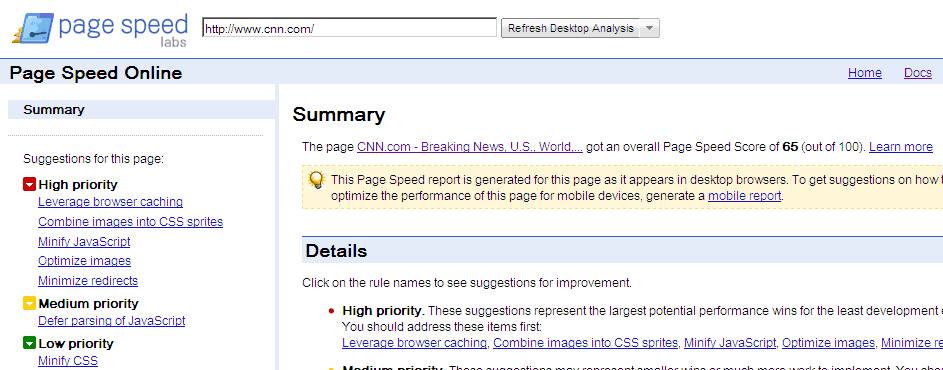Click the Medium priority heading in sidebar
This screenshot has width=943, height=370.
tap(88, 303)
